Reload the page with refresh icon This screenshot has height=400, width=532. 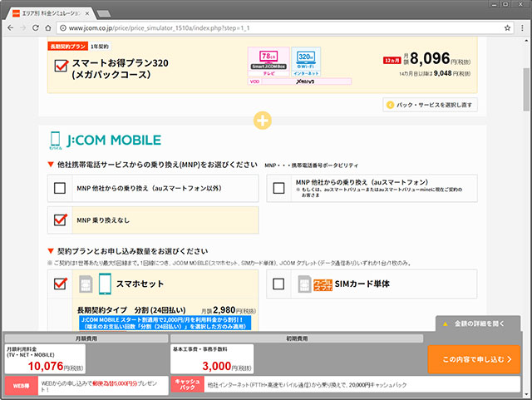35,27
